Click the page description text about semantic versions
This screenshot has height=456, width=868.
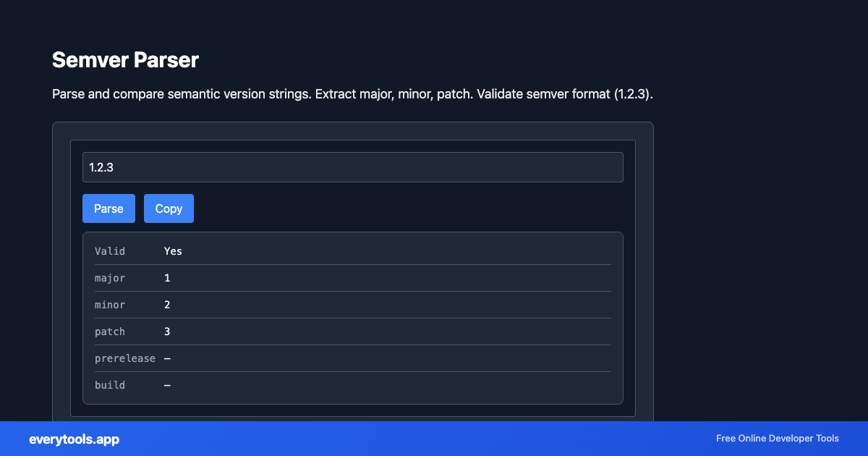(352, 93)
